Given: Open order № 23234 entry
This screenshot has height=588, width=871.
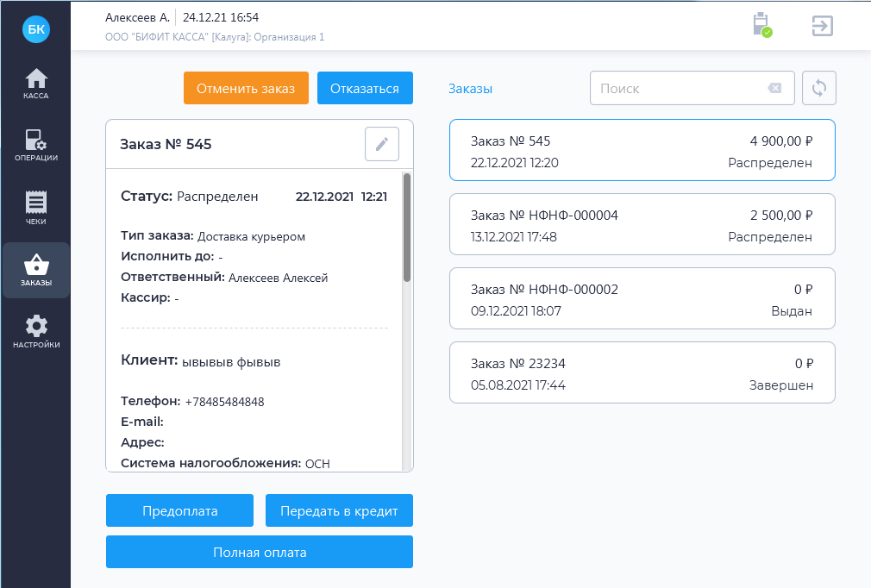Looking at the screenshot, I should coord(642,372).
